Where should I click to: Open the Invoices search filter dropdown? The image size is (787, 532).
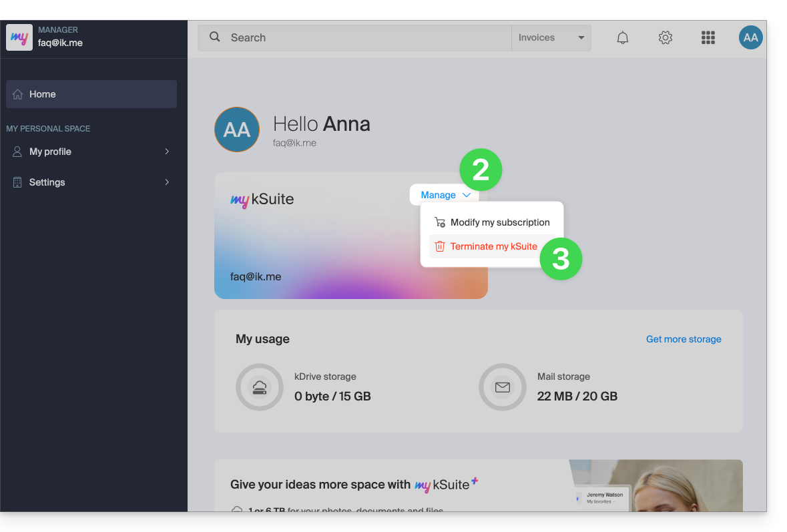[x=551, y=38]
